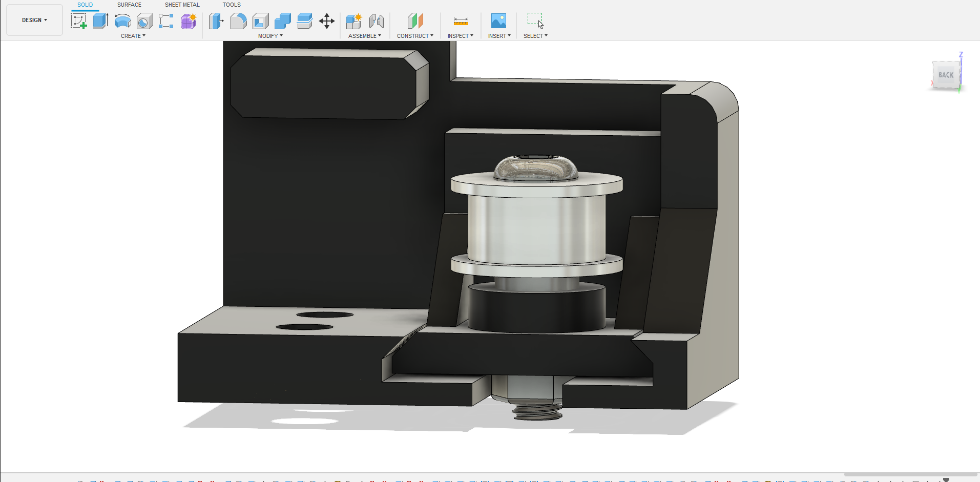Select the Extrude tool
980x482 pixels.
pyautogui.click(x=100, y=21)
